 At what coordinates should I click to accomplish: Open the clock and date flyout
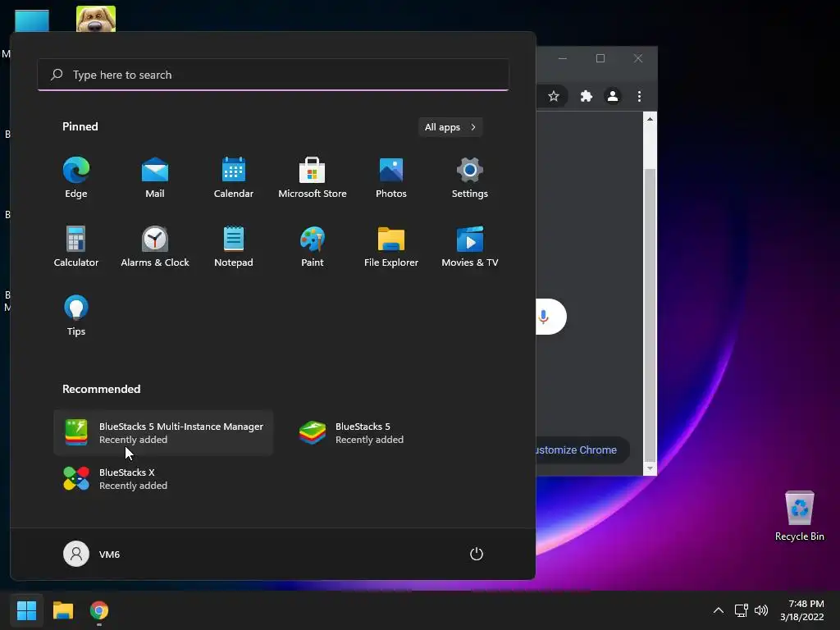[802, 610]
